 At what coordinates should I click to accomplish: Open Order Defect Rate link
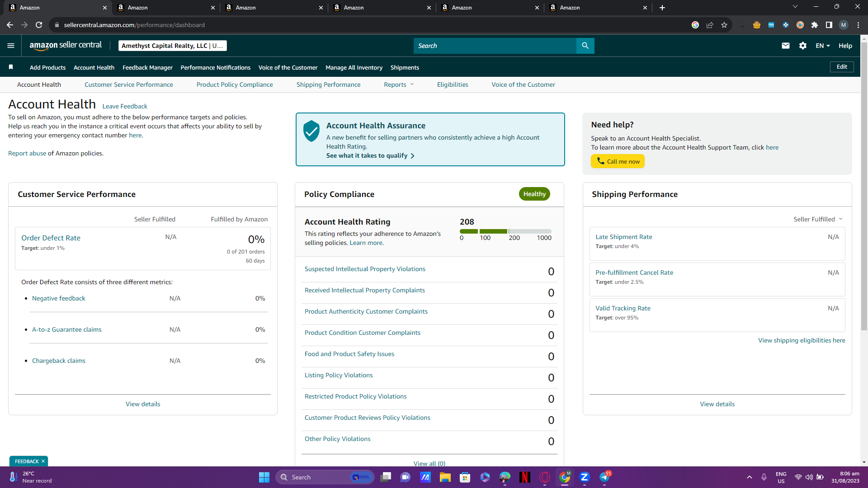tap(51, 238)
